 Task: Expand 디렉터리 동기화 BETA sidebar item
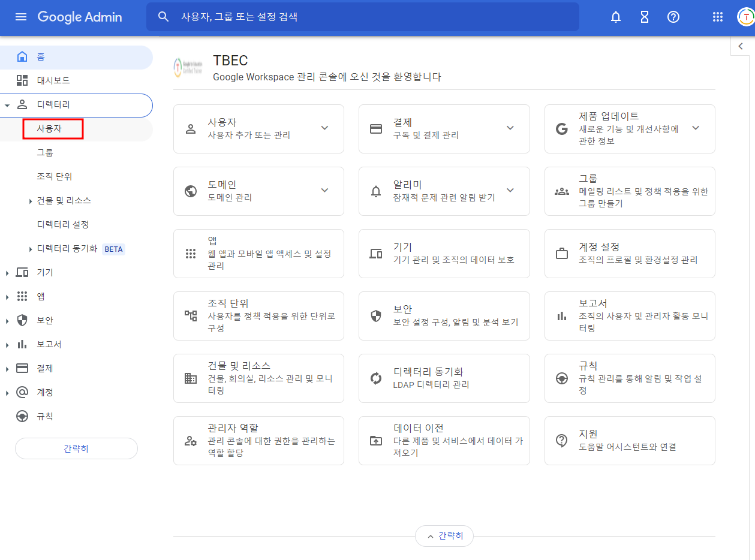click(x=31, y=249)
